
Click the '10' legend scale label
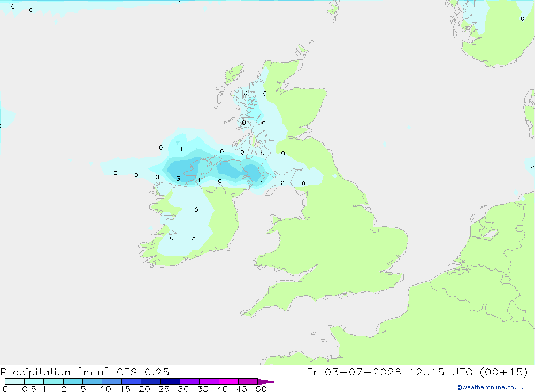106,389
